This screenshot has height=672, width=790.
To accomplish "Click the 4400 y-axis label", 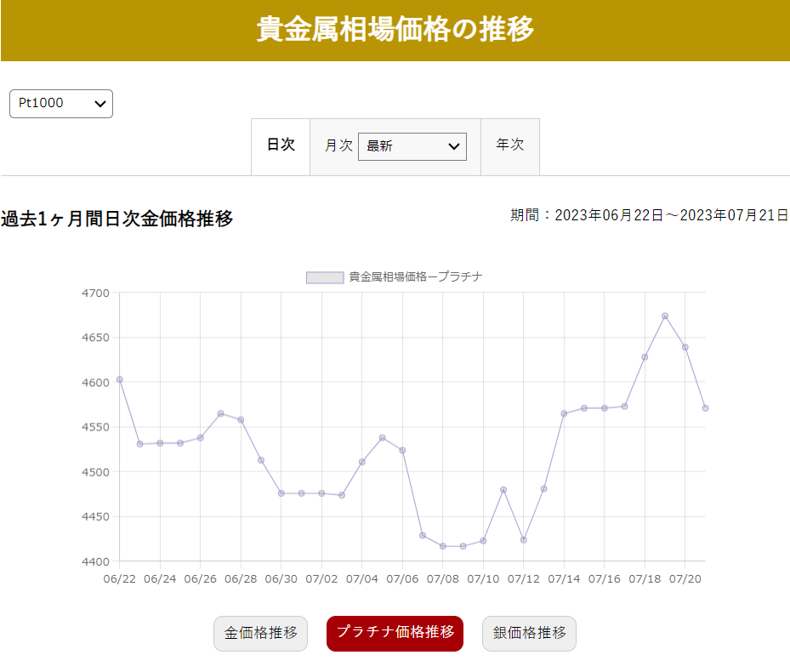I will tap(95, 561).
